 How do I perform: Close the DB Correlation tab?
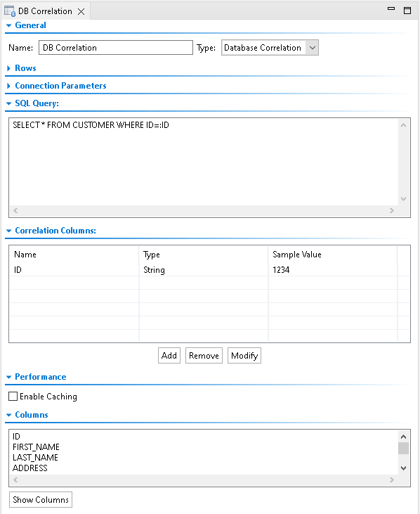click(x=81, y=11)
